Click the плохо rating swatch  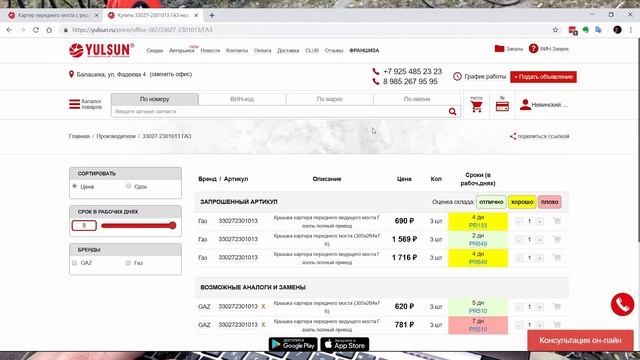(549, 202)
